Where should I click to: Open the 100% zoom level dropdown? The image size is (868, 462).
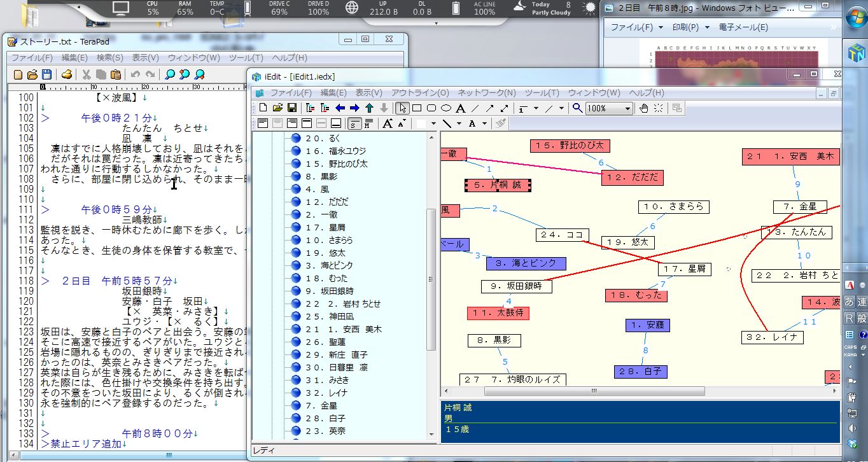click(x=628, y=109)
